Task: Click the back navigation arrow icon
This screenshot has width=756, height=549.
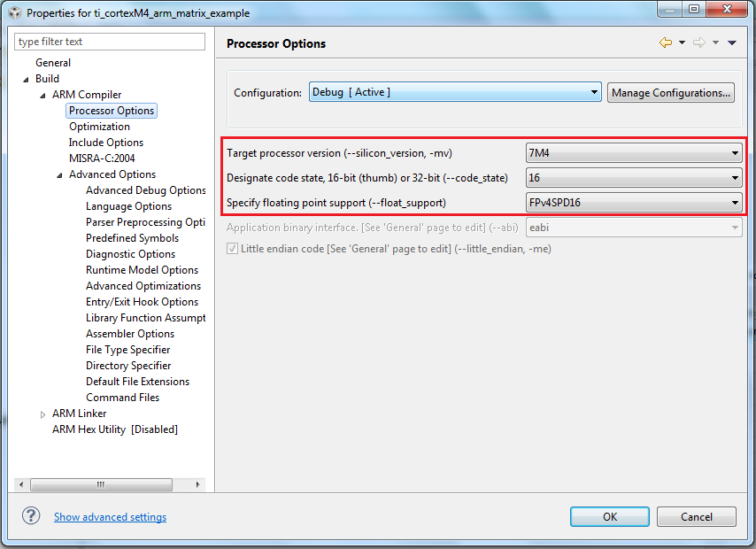Action: [666, 43]
